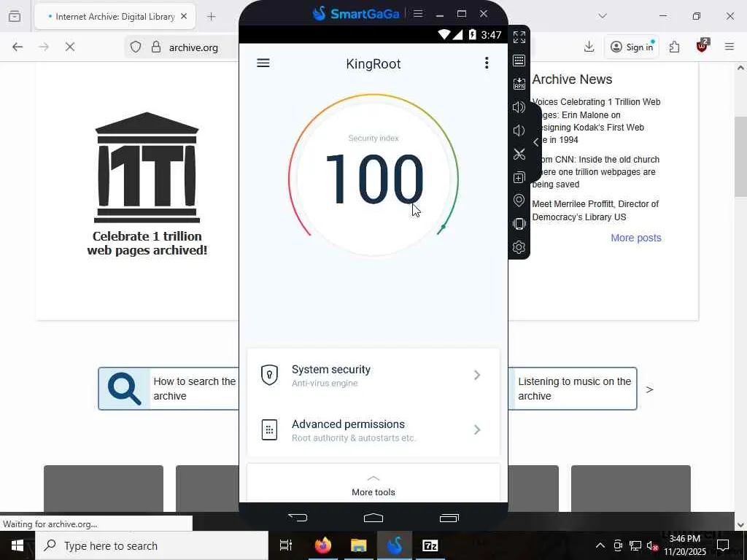This screenshot has height=560, width=747.
Task: Open SmartGaGa location pin icon
Action: [519, 201]
